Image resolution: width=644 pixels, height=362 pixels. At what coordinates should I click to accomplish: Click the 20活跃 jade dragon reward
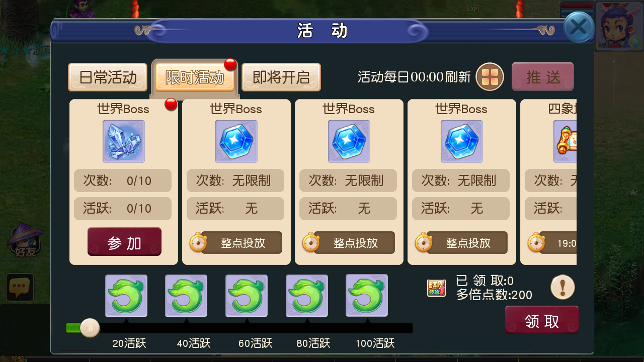click(x=126, y=296)
